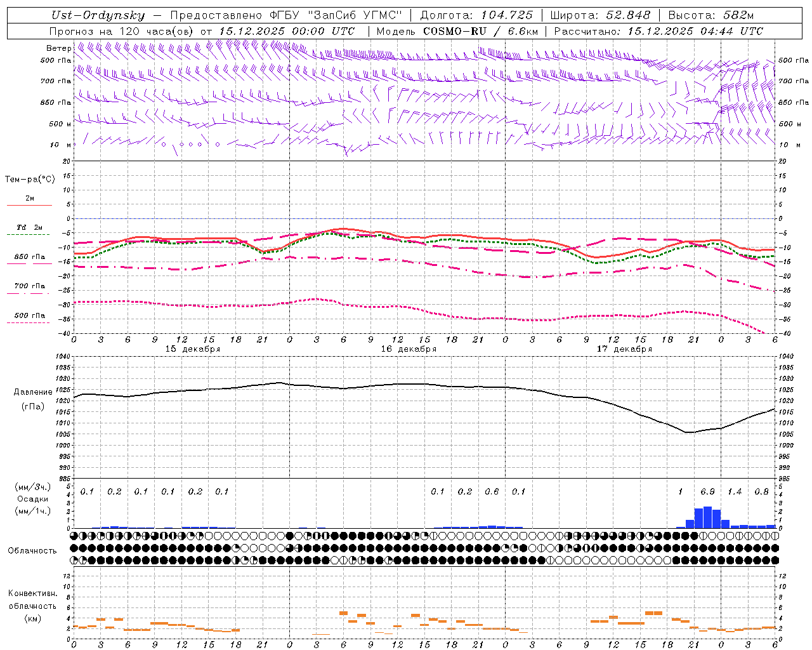Image resolution: width=812 pixels, height=650 pixels.
Task: Click the 1.4 precipitation value
Action: pyautogui.click(x=734, y=491)
